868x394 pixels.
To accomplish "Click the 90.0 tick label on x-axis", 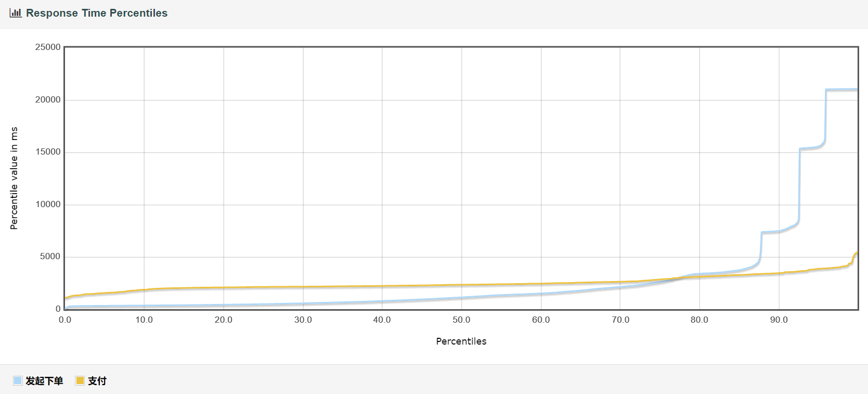I will pos(779,320).
